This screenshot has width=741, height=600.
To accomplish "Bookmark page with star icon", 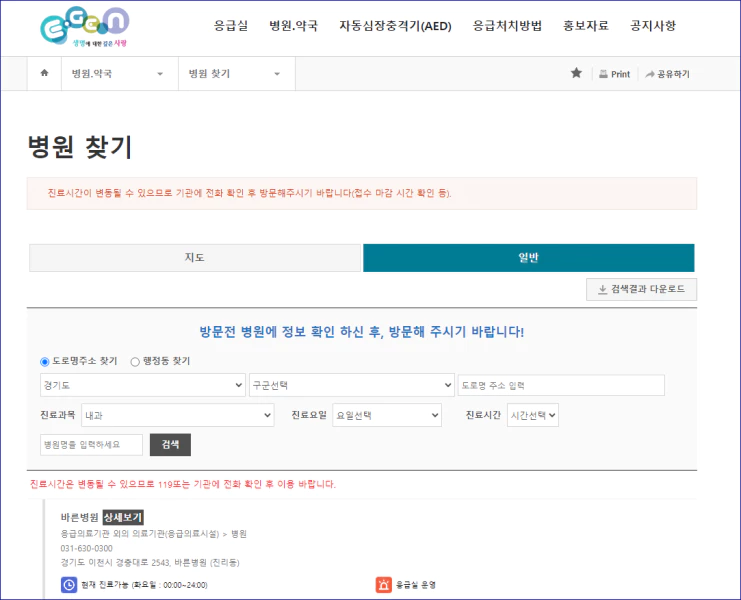I will (576, 73).
